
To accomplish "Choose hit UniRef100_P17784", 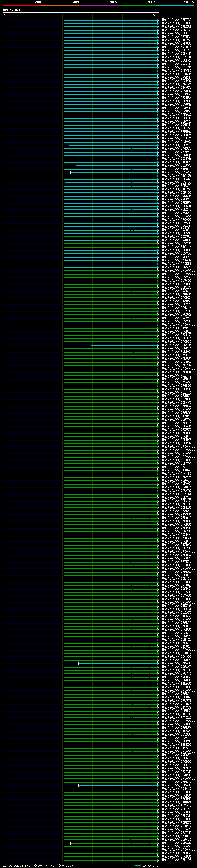I will pyautogui.click(x=177, y=57).
